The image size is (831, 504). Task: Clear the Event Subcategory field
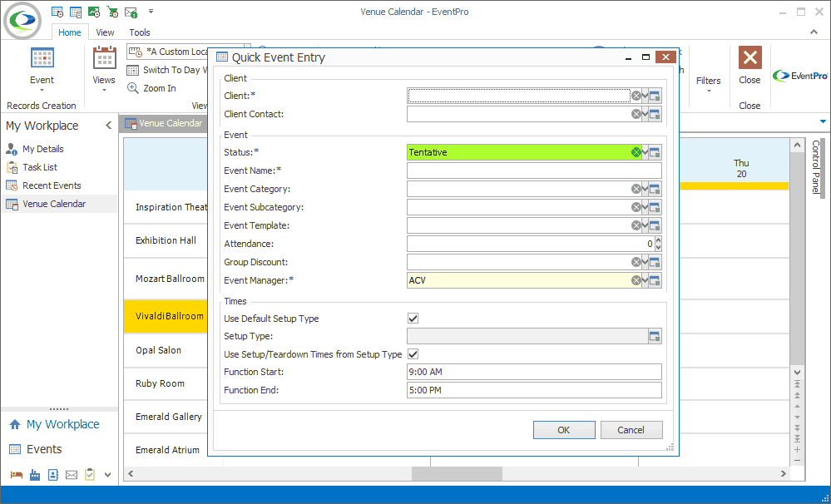tap(636, 207)
